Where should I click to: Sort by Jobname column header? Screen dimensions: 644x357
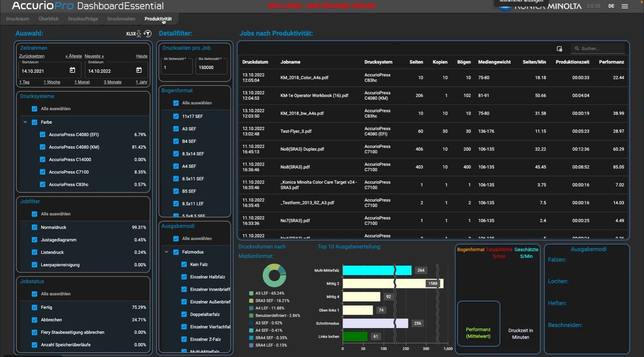pyautogui.click(x=290, y=62)
